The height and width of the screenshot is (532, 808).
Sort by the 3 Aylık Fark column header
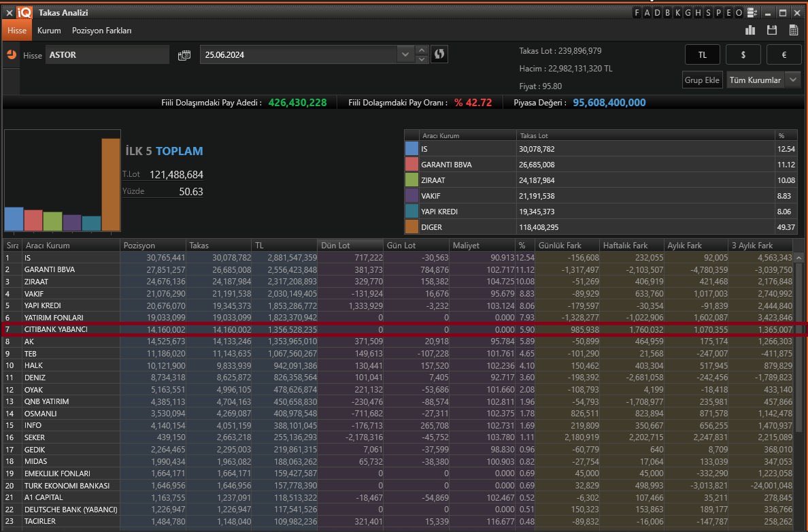click(x=760, y=246)
